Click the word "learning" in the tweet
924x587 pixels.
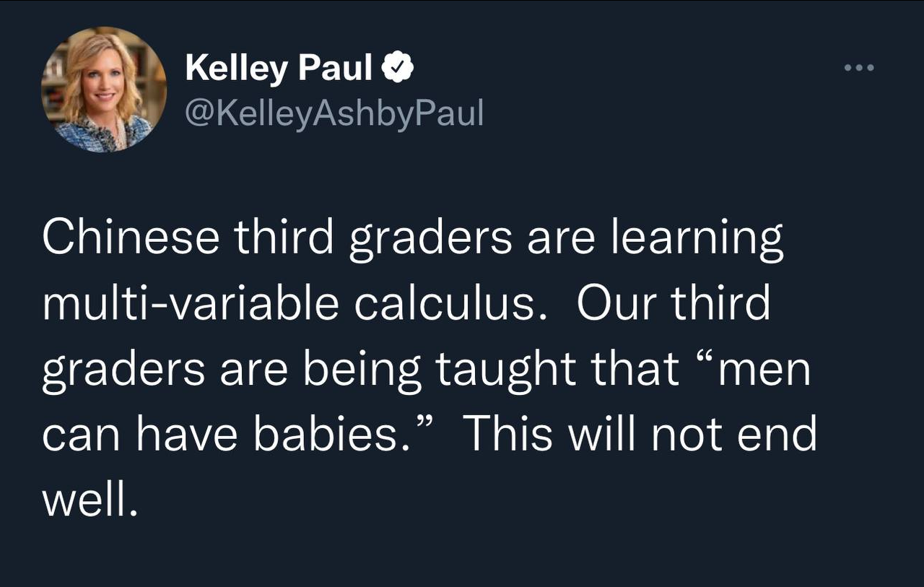click(697, 239)
